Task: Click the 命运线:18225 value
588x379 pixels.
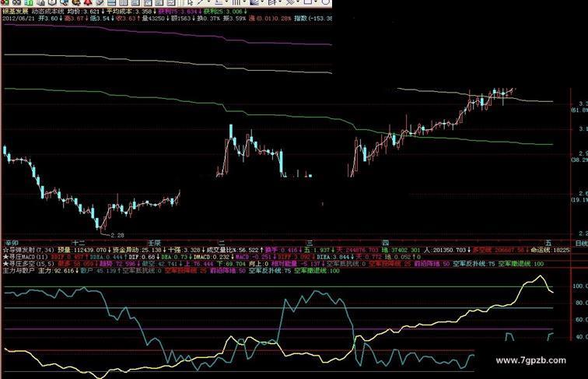Action: pos(550,250)
